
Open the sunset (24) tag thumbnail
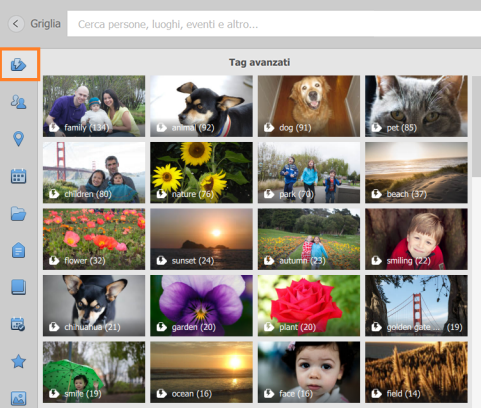pos(201,239)
